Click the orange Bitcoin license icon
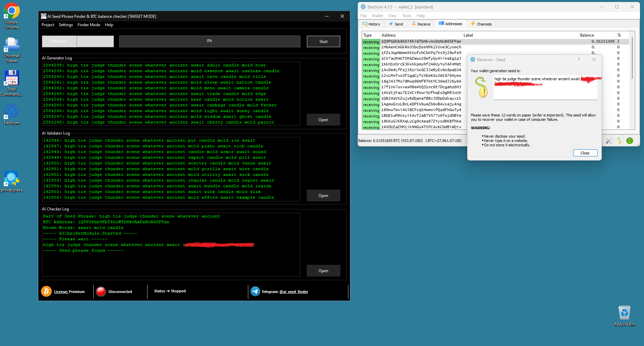 (x=46, y=291)
